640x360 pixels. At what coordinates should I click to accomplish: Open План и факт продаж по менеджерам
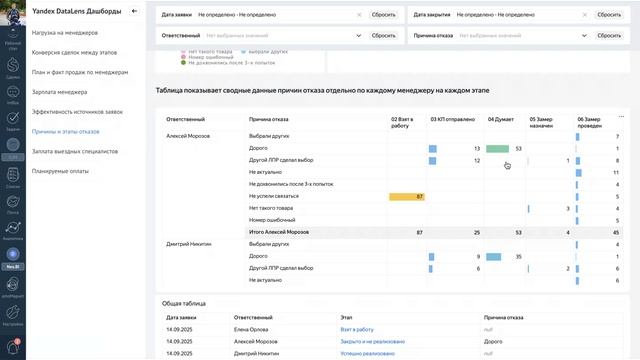coord(80,72)
